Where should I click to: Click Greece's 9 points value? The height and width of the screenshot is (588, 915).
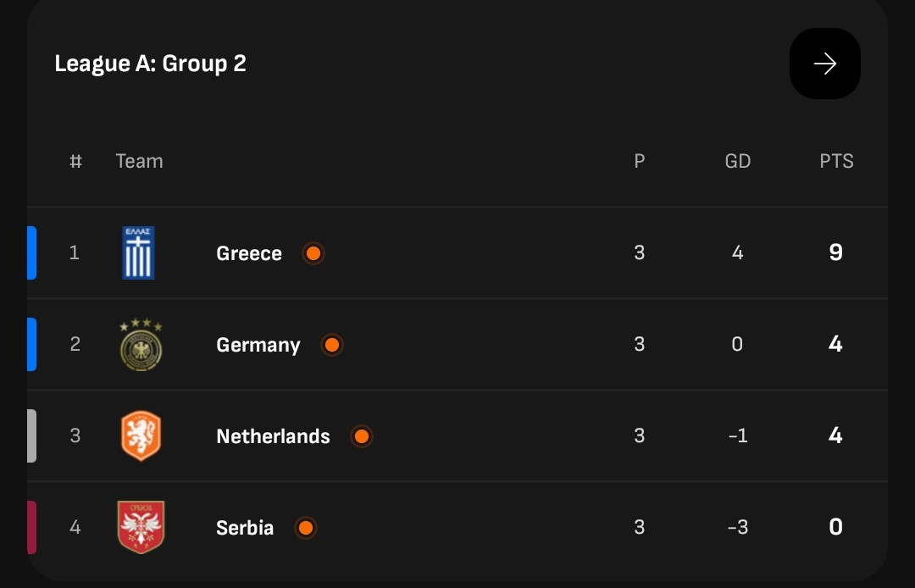[835, 252]
